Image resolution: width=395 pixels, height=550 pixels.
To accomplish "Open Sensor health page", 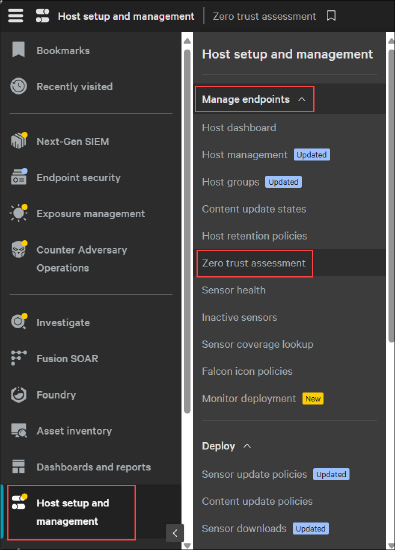I will click(x=234, y=290).
